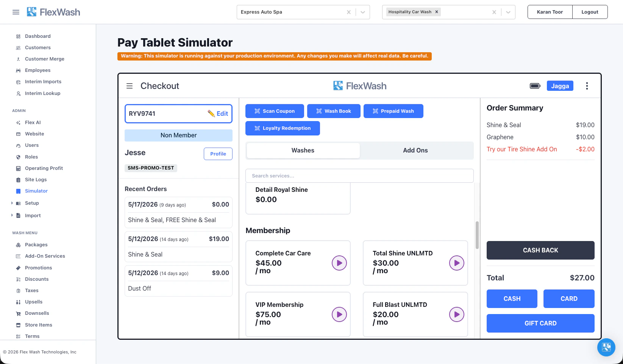Go to Customers in the sidebar
This screenshot has height=364, width=623.
coord(38,48)
